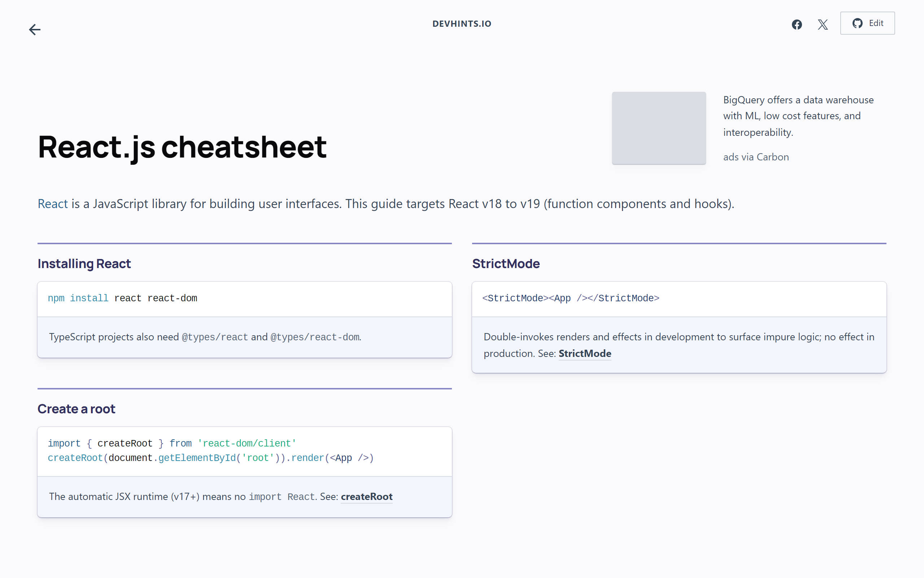Share the page on X (Twitter)

click(823, 25)
